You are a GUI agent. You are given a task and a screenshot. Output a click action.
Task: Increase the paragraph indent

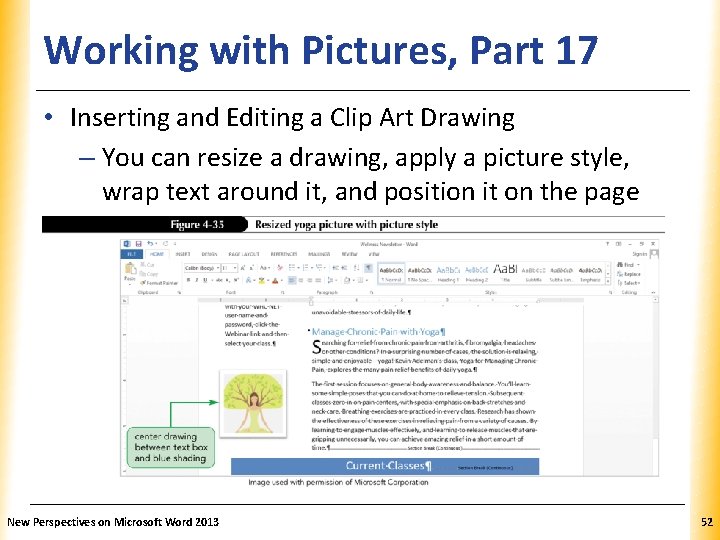[344, 268]
